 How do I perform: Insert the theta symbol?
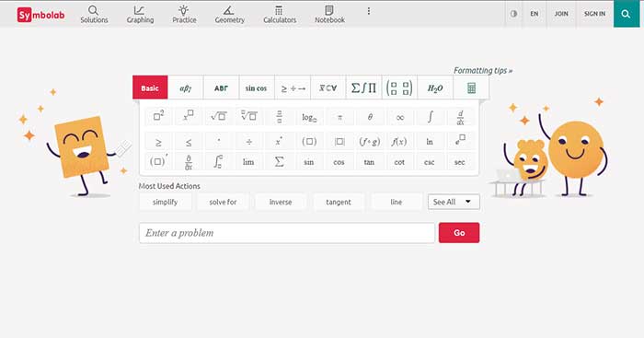click(x=370, y=117)
